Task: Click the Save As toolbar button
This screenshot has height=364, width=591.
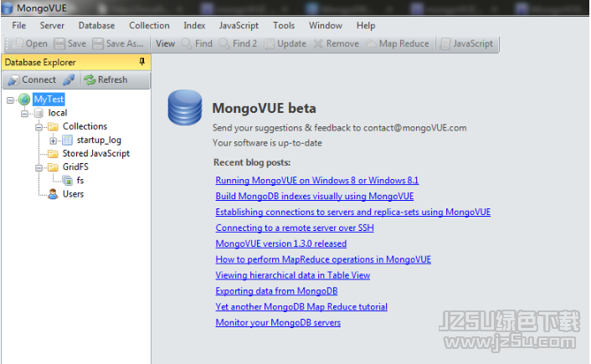Action: pyautogui.click(x=118, y=44)
